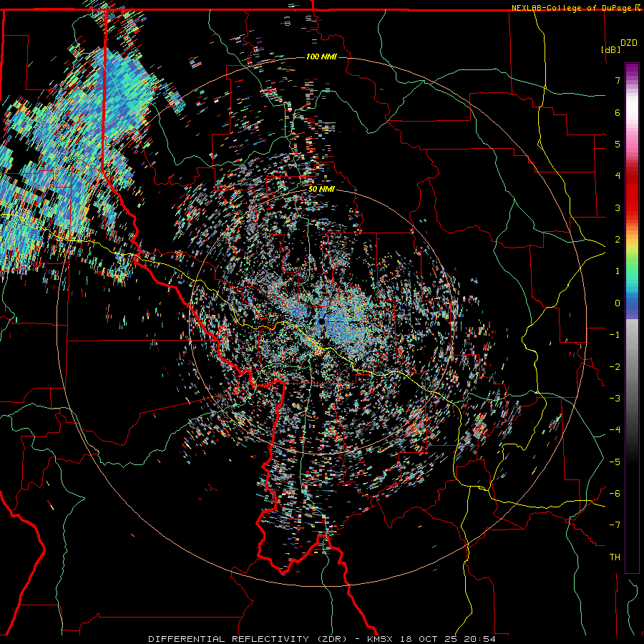Click the 100 NMI range ring label
This screenshot has height=644, width=644.
pyautogui.click(x=321, y=57)
